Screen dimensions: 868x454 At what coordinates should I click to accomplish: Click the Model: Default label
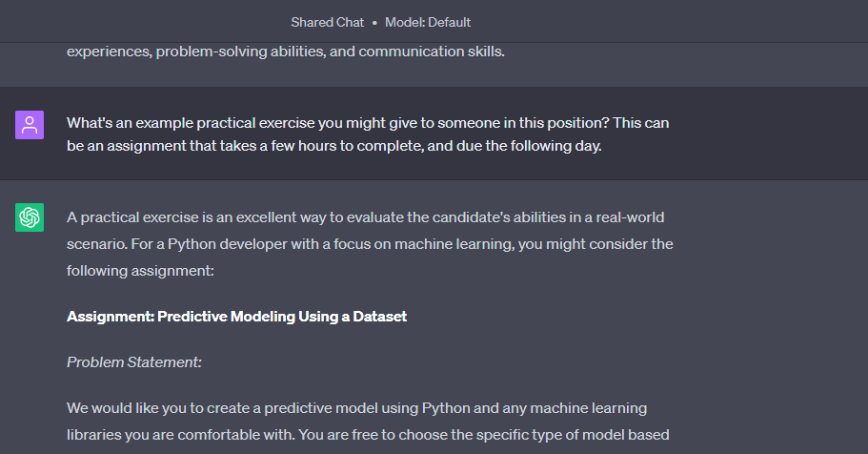pyautogui.click(x=428, y=22)
